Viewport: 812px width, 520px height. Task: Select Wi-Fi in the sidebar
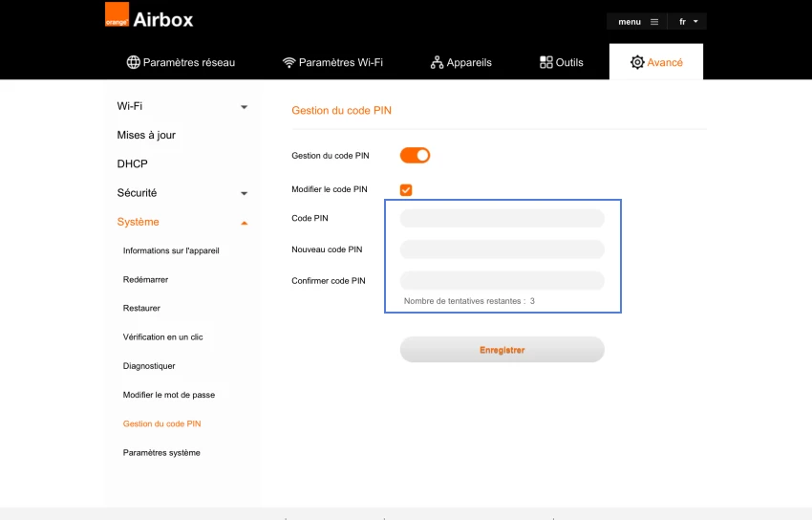click(130, 106)
